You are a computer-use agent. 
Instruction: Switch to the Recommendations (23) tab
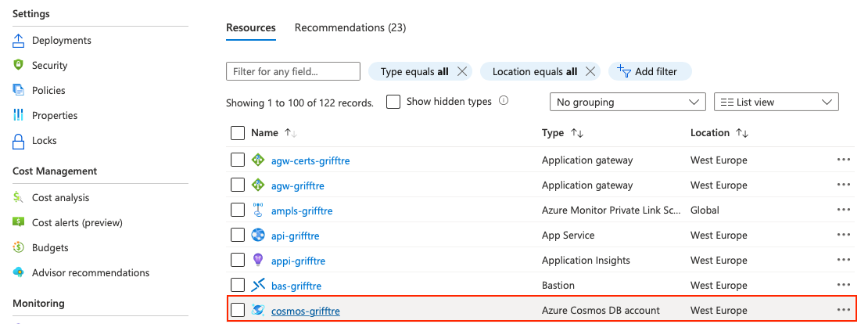350,27
